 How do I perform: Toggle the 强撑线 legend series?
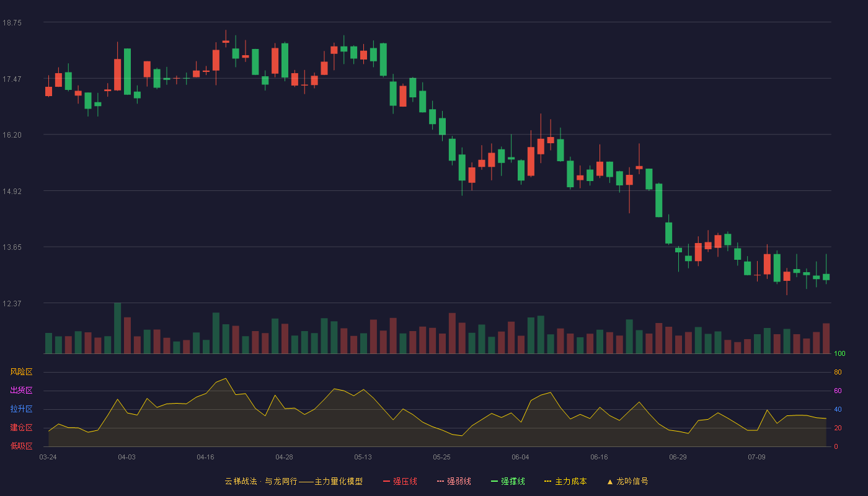point(508,481)
